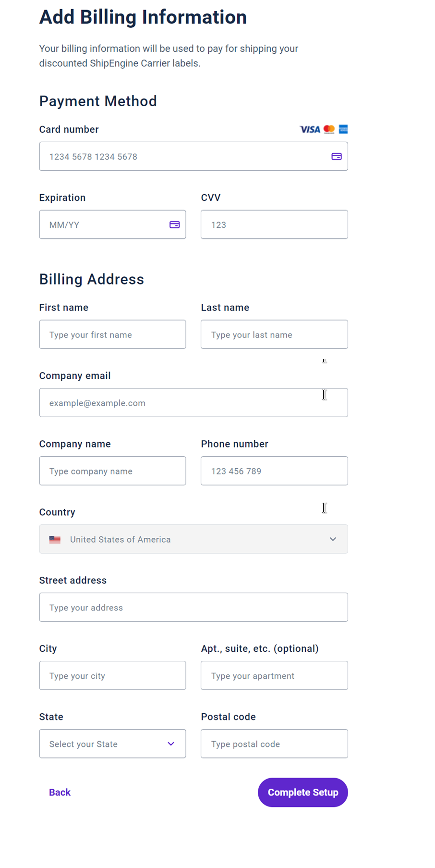Open the Select your State dropdown
The height and width of the screenshot is (868, 435).
112,744
